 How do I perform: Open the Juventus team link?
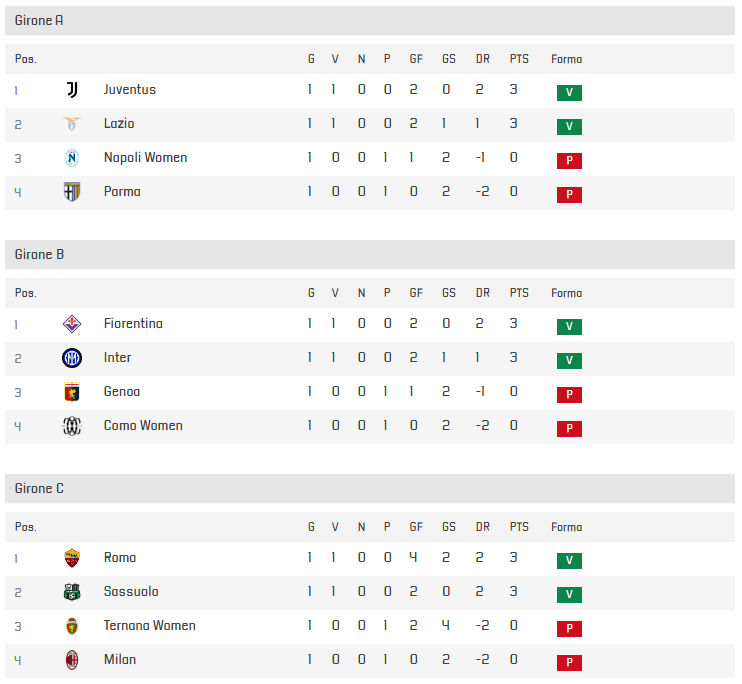pyautogui.click(x=130, y=89)
